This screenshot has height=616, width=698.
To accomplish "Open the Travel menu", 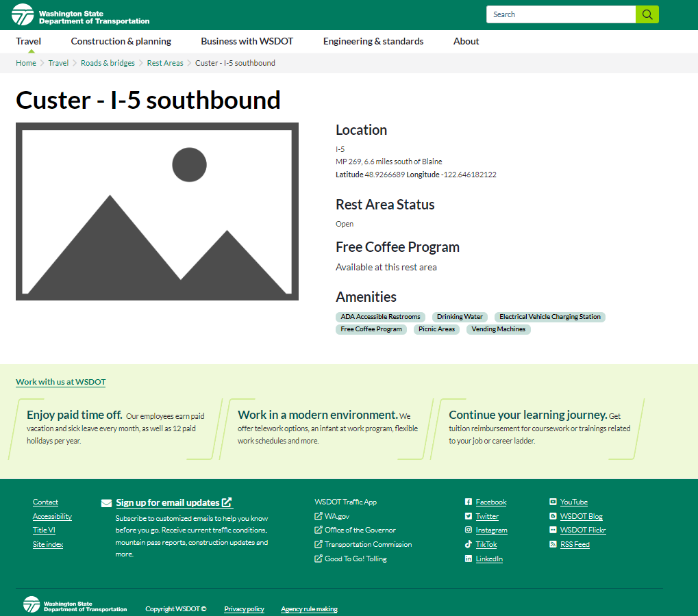I will (x=29, y=41).
